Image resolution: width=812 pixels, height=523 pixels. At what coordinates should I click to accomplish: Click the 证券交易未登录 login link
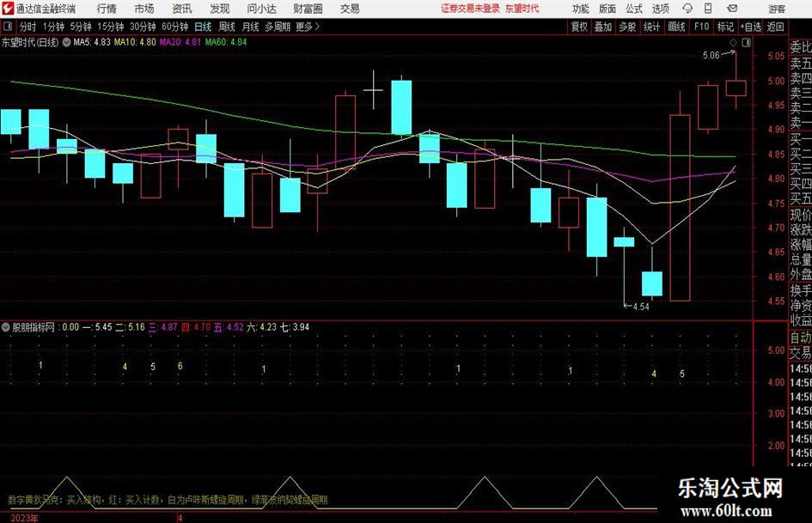470,9
